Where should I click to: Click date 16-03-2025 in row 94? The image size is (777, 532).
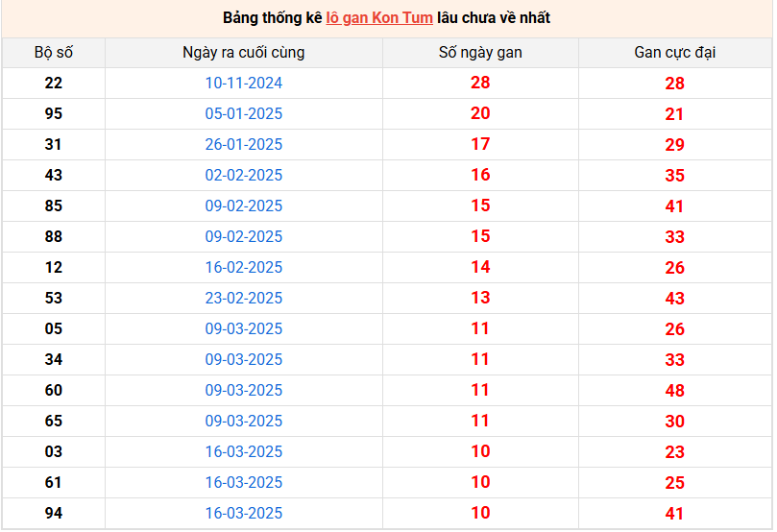[x=244, y=513]
